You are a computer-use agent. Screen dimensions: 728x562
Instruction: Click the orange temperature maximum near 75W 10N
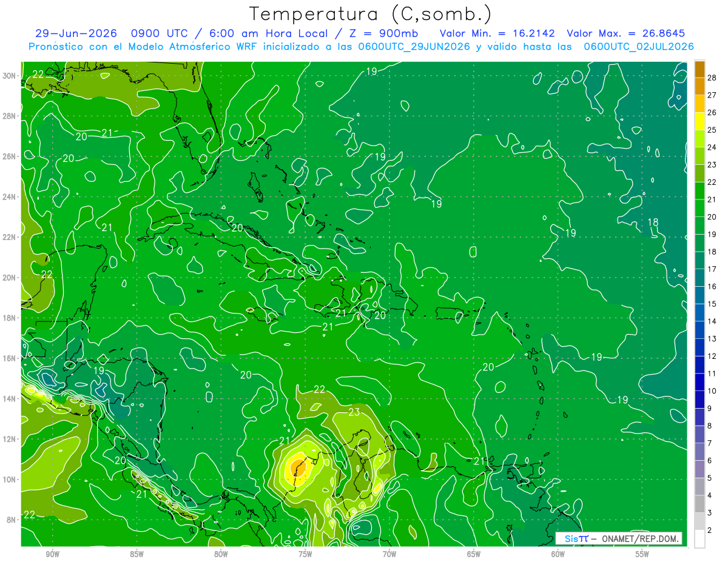click(298, 467)
